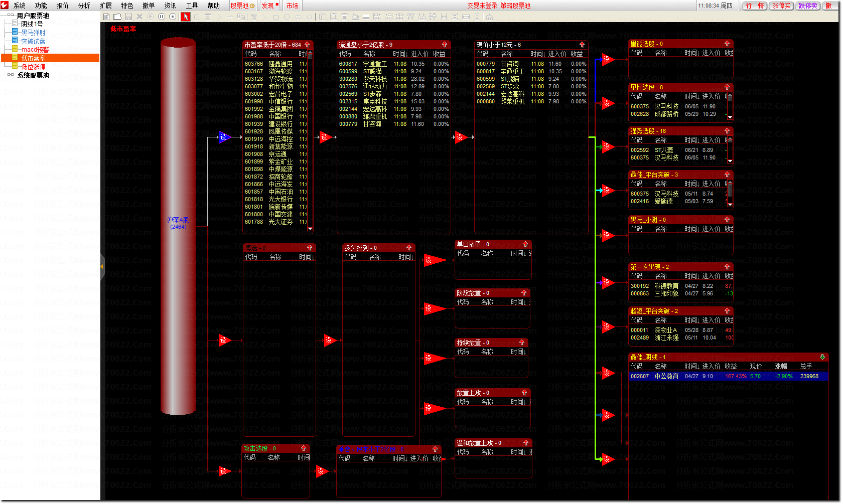
Task: Click the 涨停买 button
Action: 781,6
